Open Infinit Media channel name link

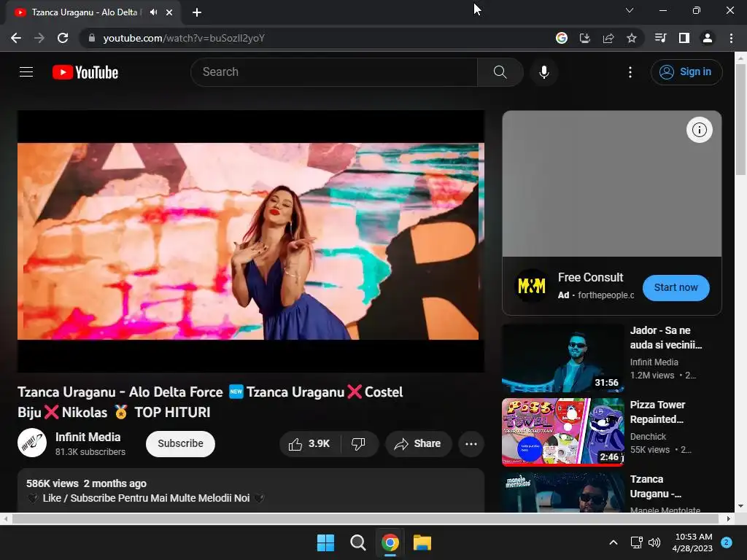pos(88,437)
